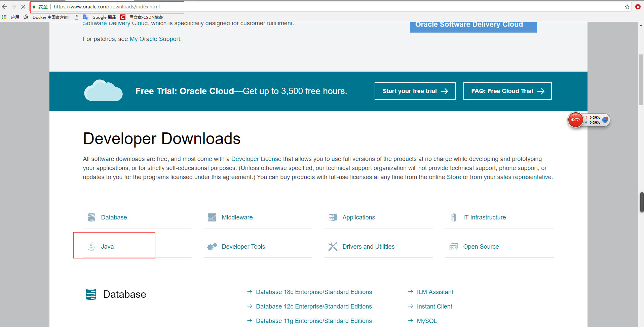Open Database 12c Enterprise/Standard Editions link

pyautogui.click(x=314, y=306)
